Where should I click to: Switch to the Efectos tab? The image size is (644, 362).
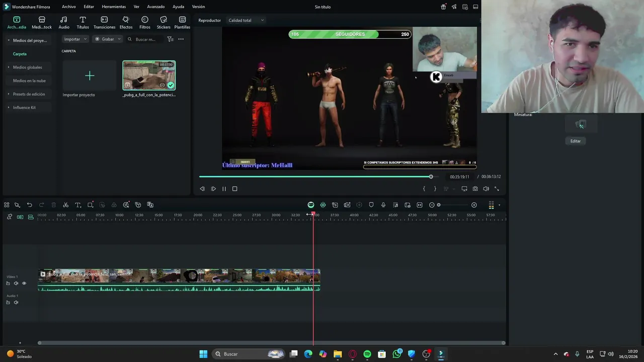coord(126,23)
